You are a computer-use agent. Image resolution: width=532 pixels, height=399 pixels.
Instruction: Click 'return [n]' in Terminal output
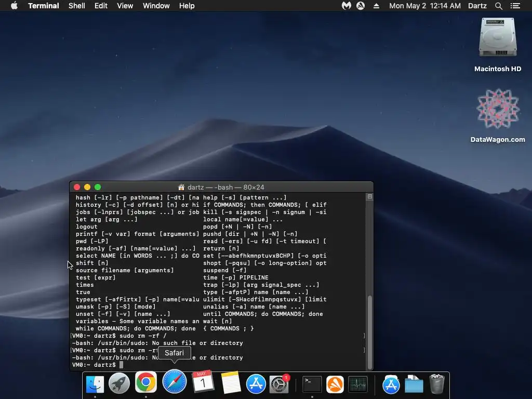coord(221,249)
